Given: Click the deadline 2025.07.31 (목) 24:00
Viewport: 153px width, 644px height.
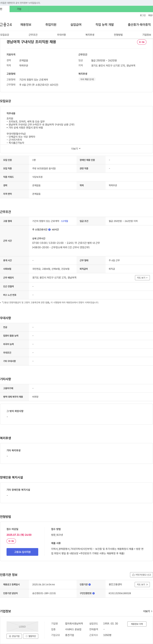Looking at the screenshot, I should 19,535.
